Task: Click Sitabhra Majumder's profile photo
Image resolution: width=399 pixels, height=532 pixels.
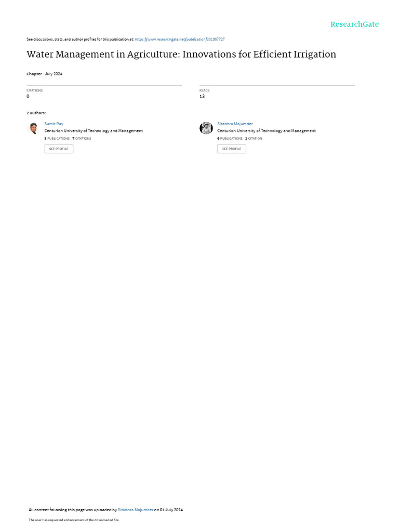Action: point(206,128)
